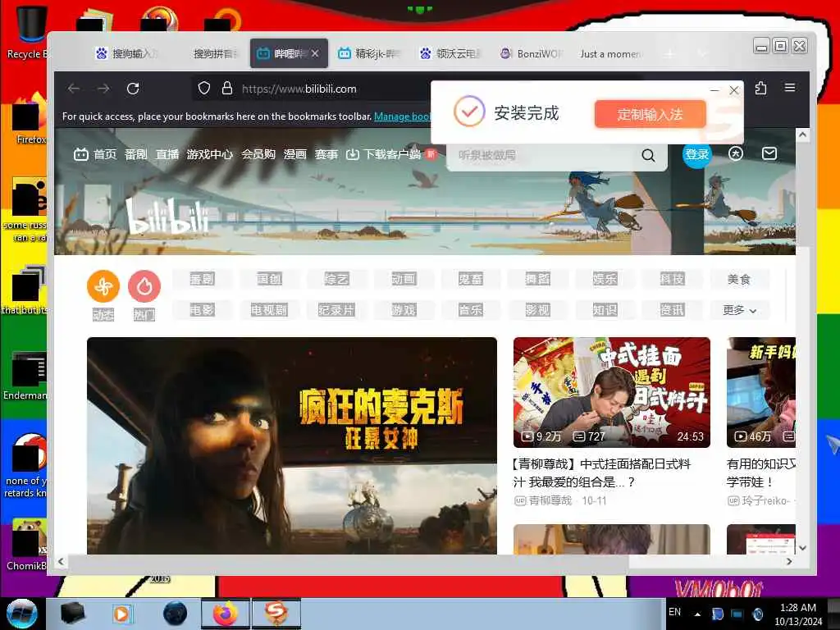The height and width of the screenshot is (630, 840).
Task: Close the active bilibili tab
Action: pos(315,53)
